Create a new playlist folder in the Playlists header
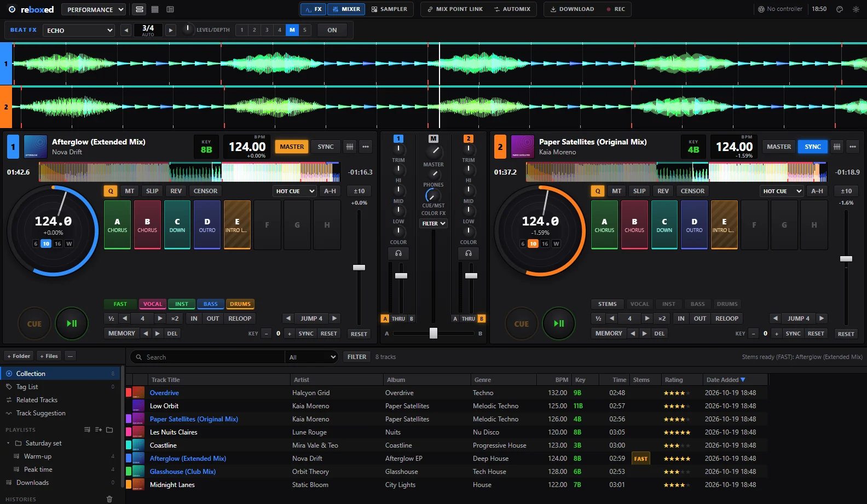Viewport: 867px width, 504px height. coord(109,430)
